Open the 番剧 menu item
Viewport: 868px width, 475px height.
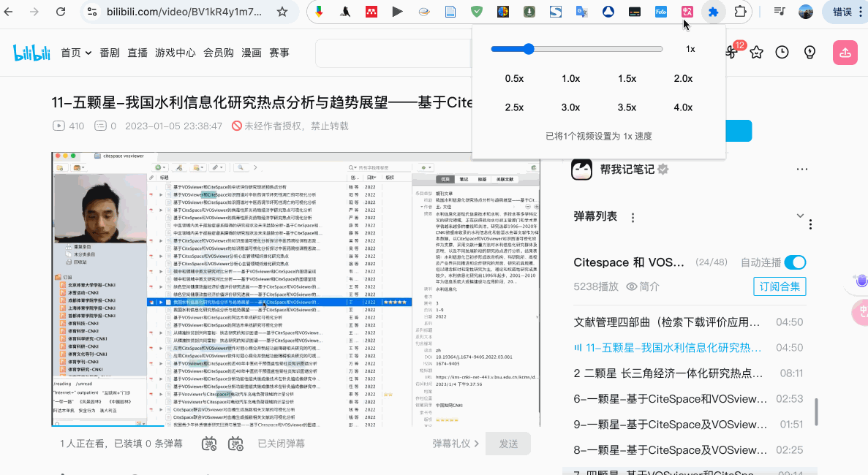(x=110, y=52)
